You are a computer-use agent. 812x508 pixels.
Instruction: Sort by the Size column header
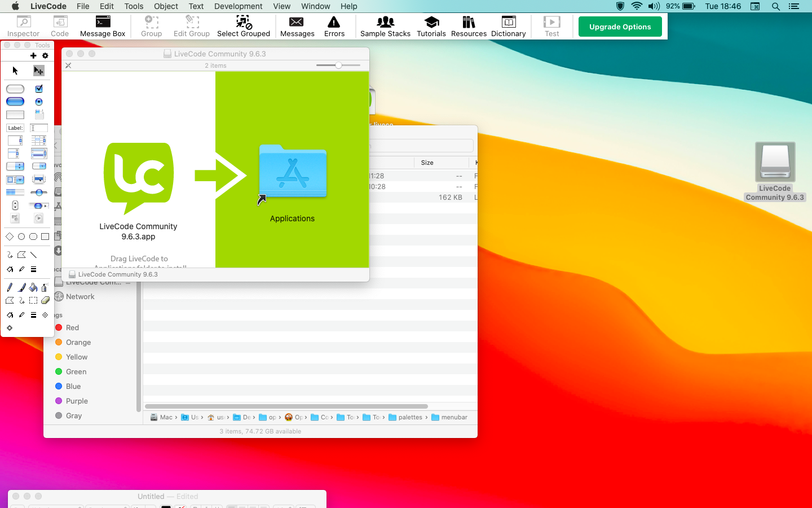point(427,163)
